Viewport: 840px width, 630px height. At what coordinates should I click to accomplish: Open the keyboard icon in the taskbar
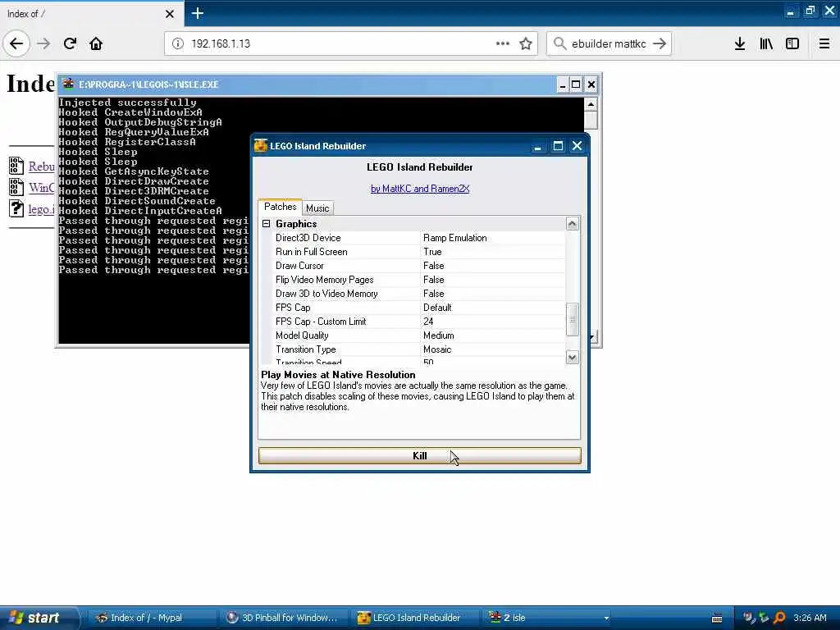(717, 619)
